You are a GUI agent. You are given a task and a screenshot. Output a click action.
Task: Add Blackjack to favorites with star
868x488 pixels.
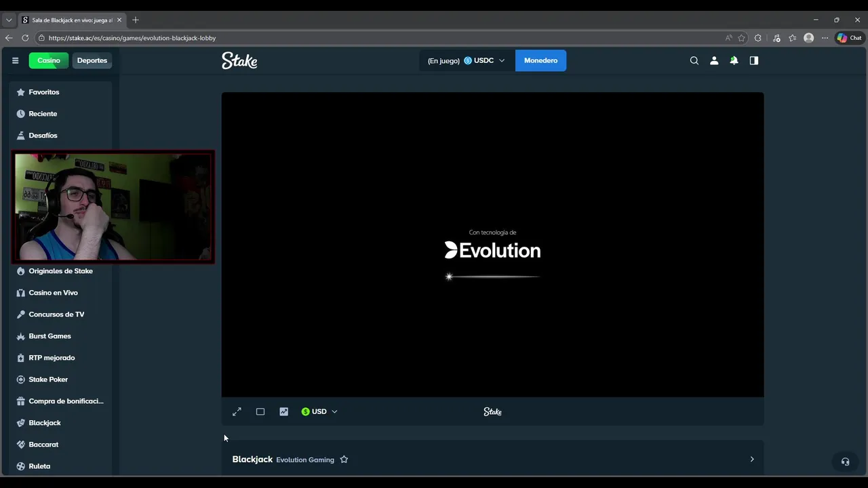coord(344,460)
